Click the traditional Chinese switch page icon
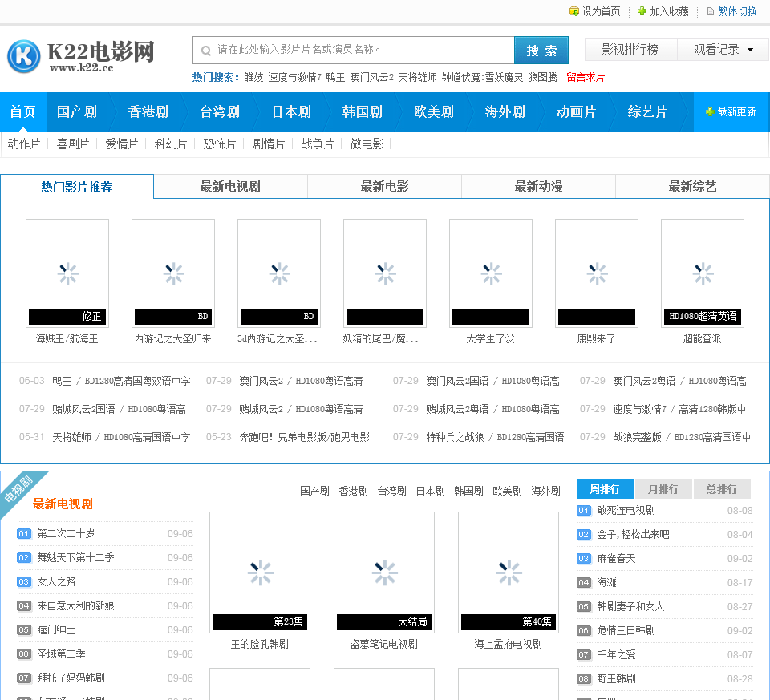Screen dimensions: 770x700 (x=710, y=11)
